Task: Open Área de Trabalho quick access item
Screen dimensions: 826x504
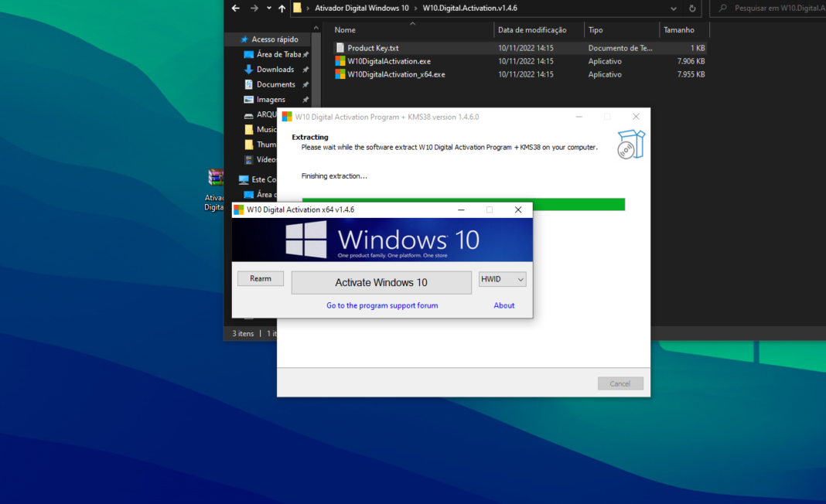Action: (x=278, y=54)
